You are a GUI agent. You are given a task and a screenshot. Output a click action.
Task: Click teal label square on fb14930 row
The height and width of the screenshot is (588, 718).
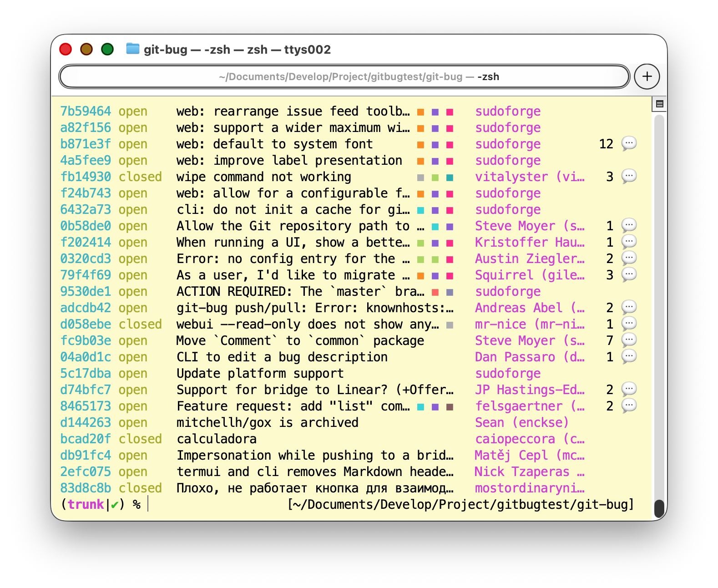click(x=450, y=177)
